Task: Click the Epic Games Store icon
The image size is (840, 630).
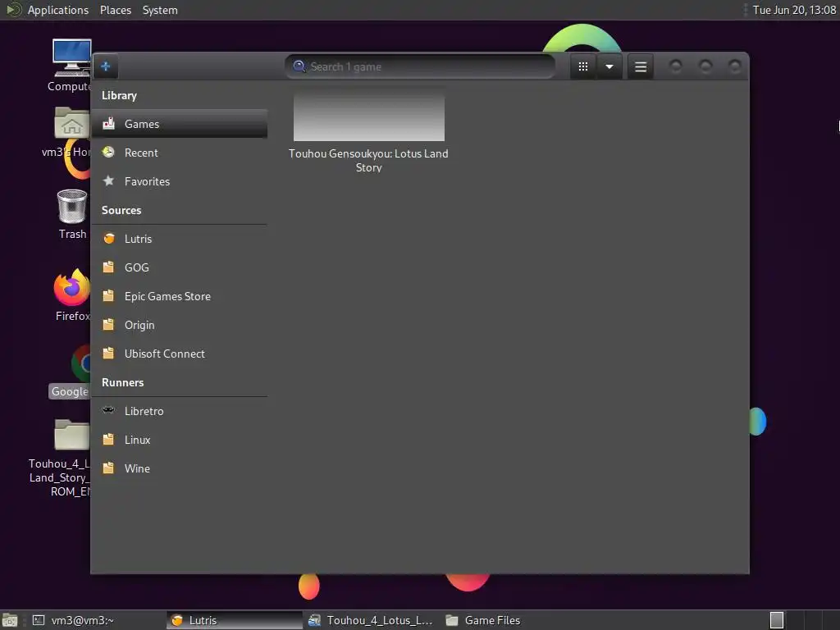Action: tap(109, 295)
